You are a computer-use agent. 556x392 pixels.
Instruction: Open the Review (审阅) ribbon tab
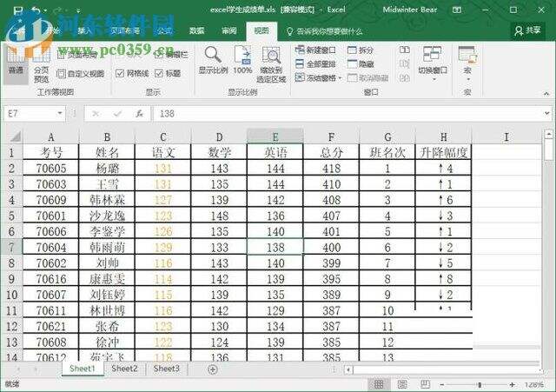coord(229,31)
